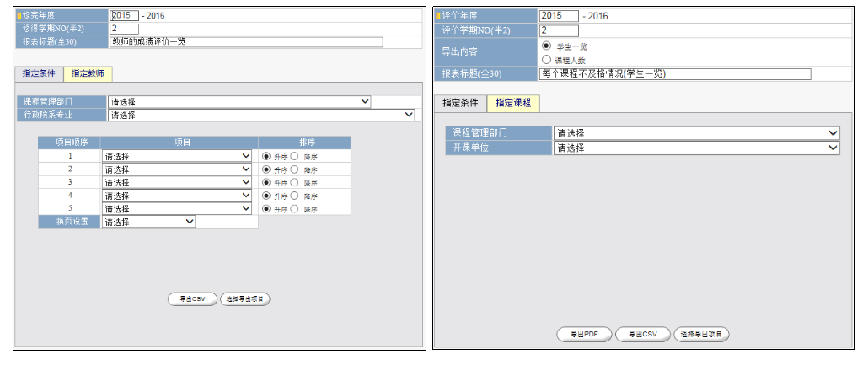Switch to the 指定教师 tab
Viewport: 868px width, 371px height.
pos(88,74)
